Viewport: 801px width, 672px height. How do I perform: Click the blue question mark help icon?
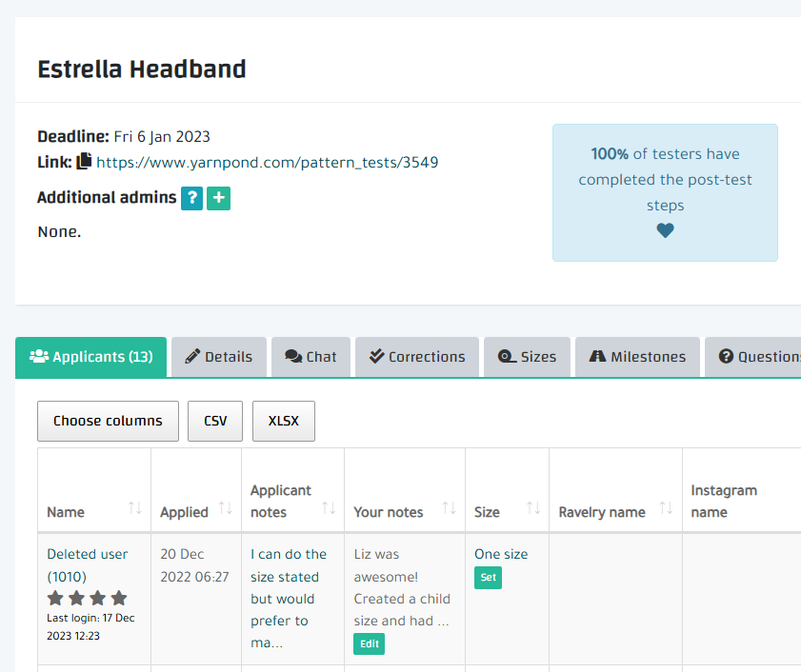click(191, 198)
